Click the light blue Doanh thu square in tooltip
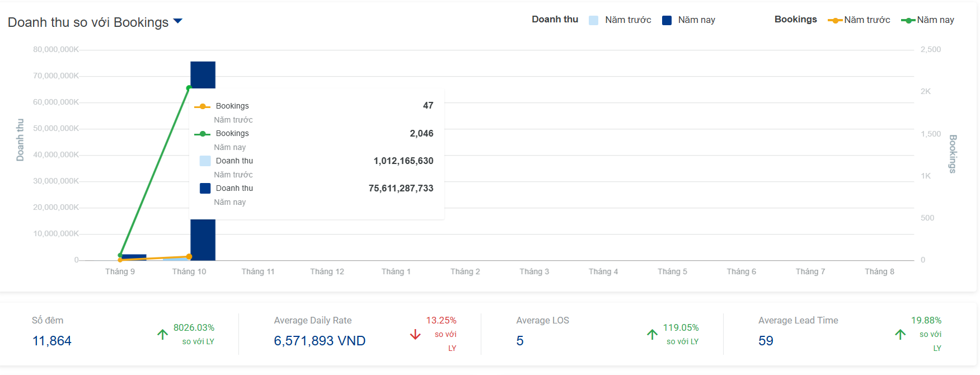The image size is (980, 375). pos(205,161)
